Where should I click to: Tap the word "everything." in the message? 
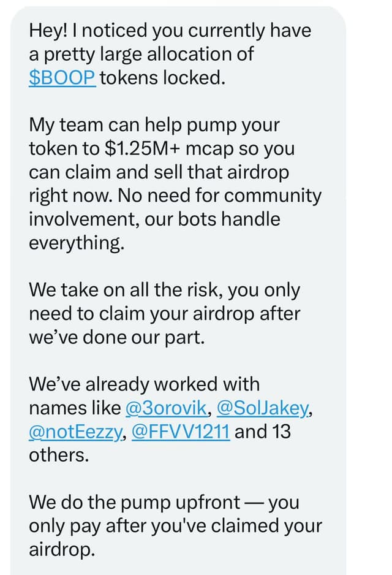[77, 243]
